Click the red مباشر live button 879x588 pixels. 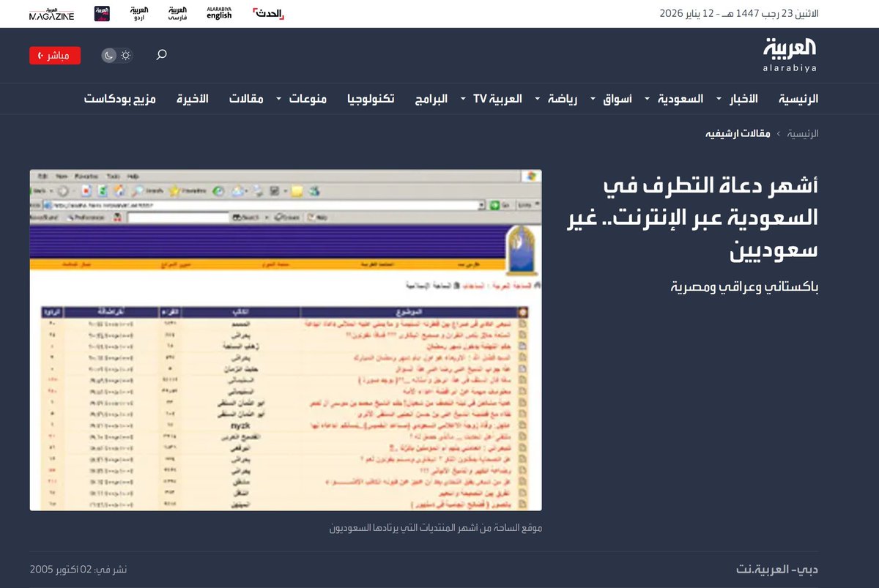coord(56,55)
